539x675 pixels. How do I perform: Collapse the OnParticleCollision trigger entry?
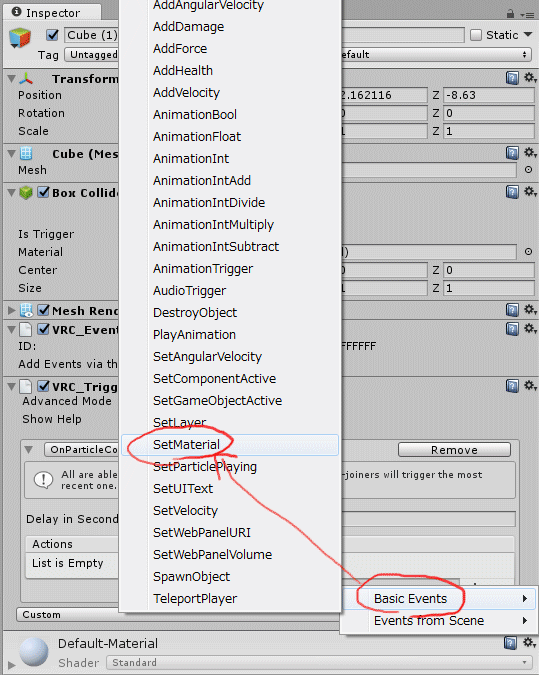(x=29, y=450)
